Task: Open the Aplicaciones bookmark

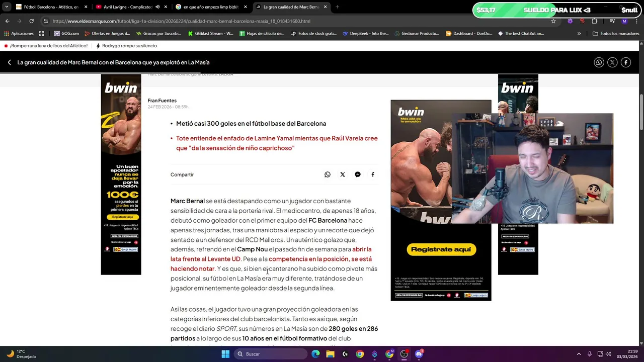Action: [x=19, y=34]
